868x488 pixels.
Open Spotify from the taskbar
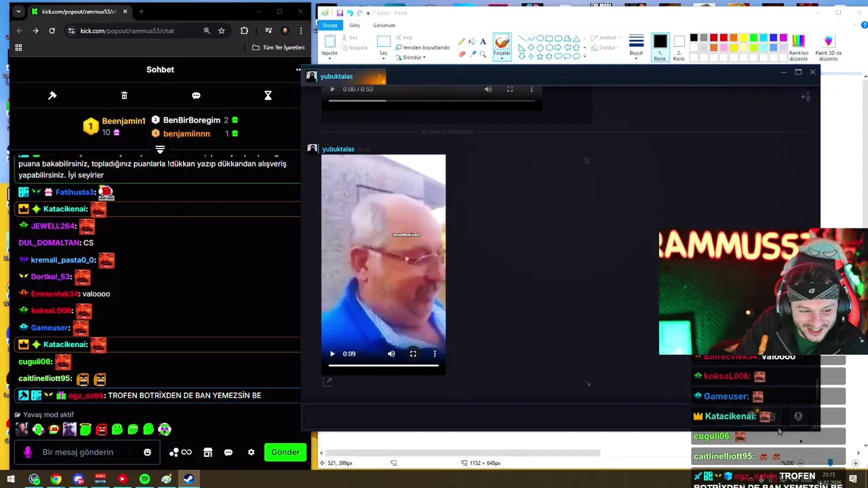(144, 479)
